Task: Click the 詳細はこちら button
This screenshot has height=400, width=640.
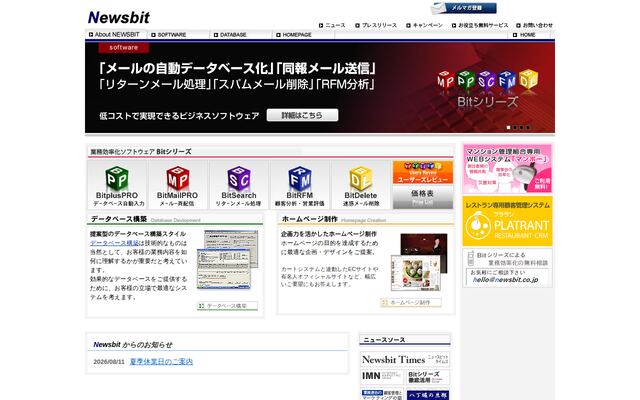Action: click(x=302, y=115)
